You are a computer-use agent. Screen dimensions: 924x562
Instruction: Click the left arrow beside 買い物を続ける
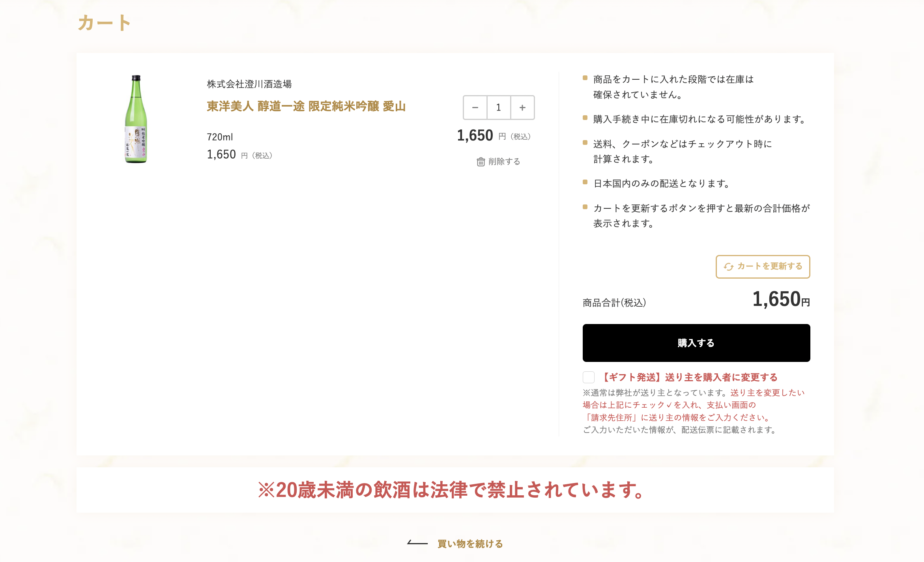(x=417, y=543)
